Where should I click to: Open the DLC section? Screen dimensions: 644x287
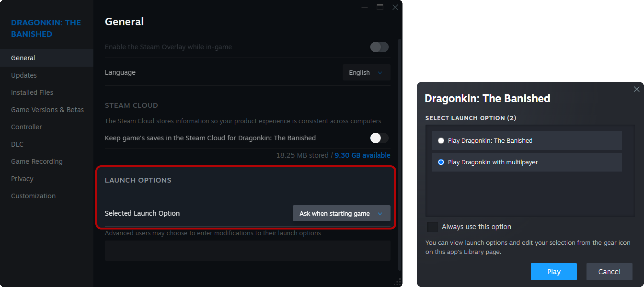click(x=17, y=144)
